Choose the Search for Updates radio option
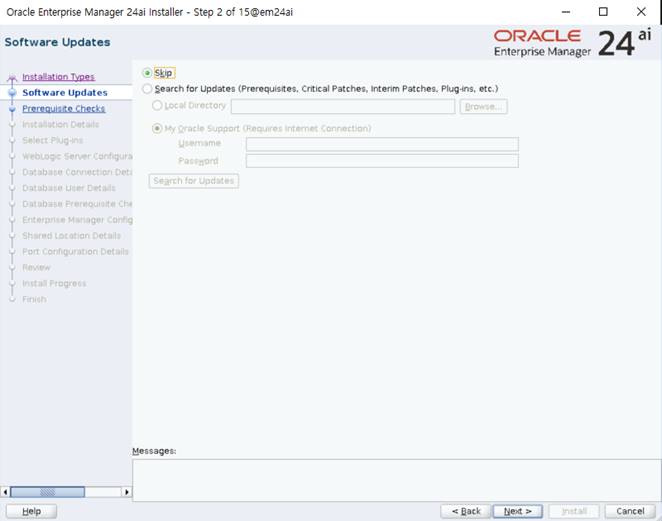Image resolution: width=662 pixels, height=521 pixels. [x=147, y=89]
